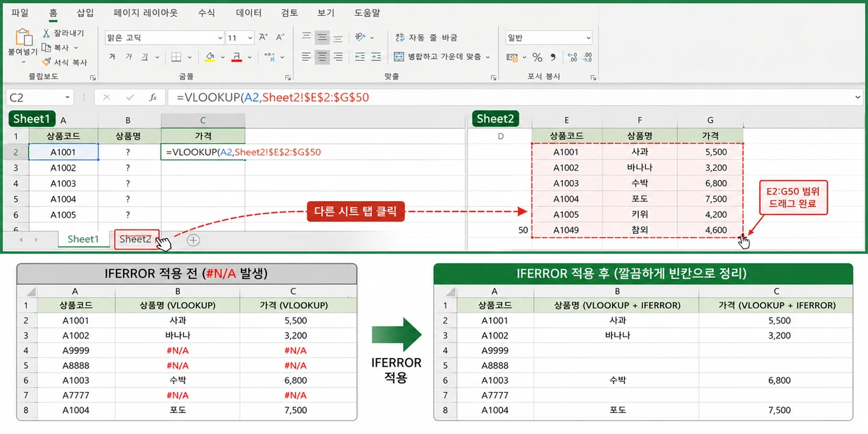Decrease decimal places
This screenshot has width=868, height=434.
pos(589,56)
